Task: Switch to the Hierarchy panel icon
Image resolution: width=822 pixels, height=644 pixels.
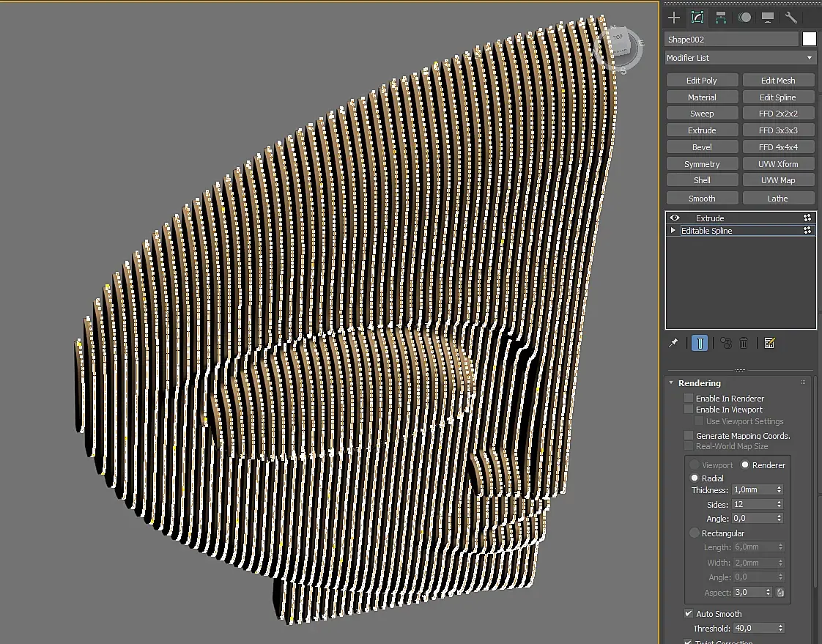Action: [721, 18]
